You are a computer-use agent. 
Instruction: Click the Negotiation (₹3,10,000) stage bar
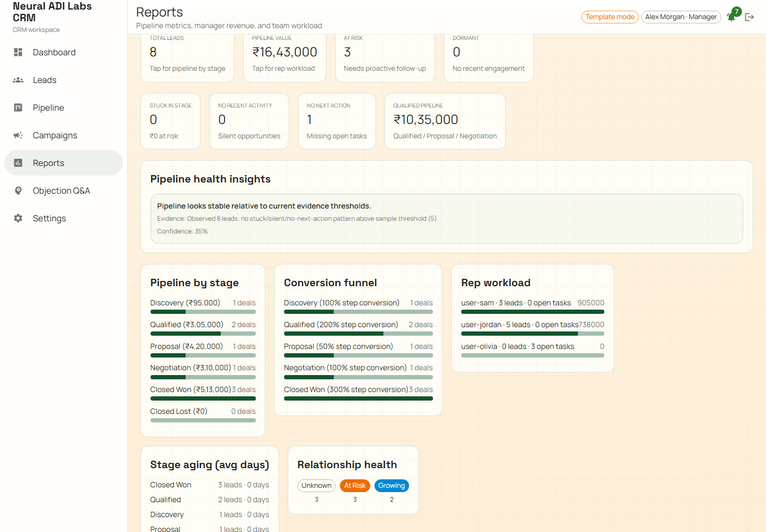coord(203,377)
